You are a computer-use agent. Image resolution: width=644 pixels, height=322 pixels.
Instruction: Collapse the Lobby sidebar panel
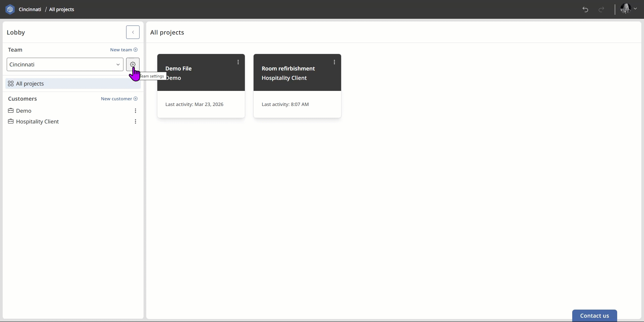coord(133,32)
